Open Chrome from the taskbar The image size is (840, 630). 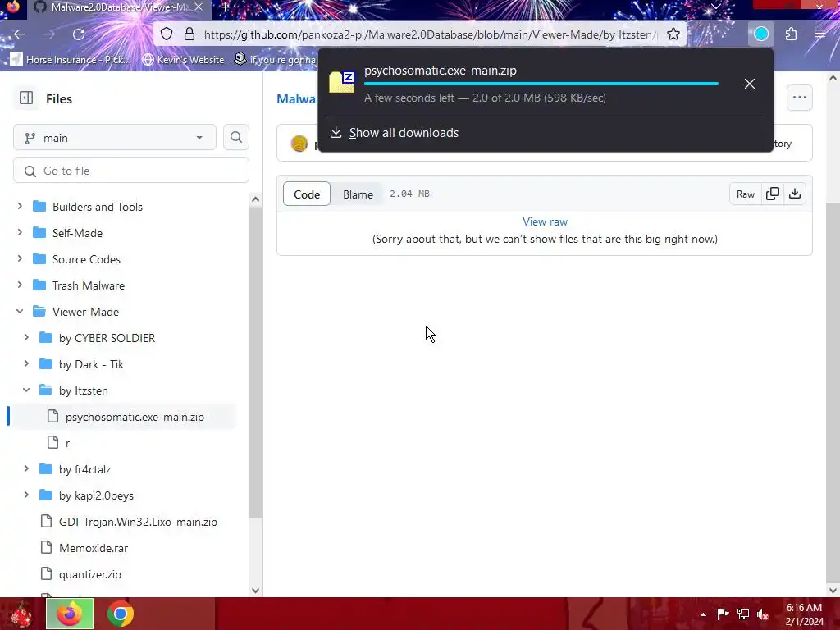121,614
